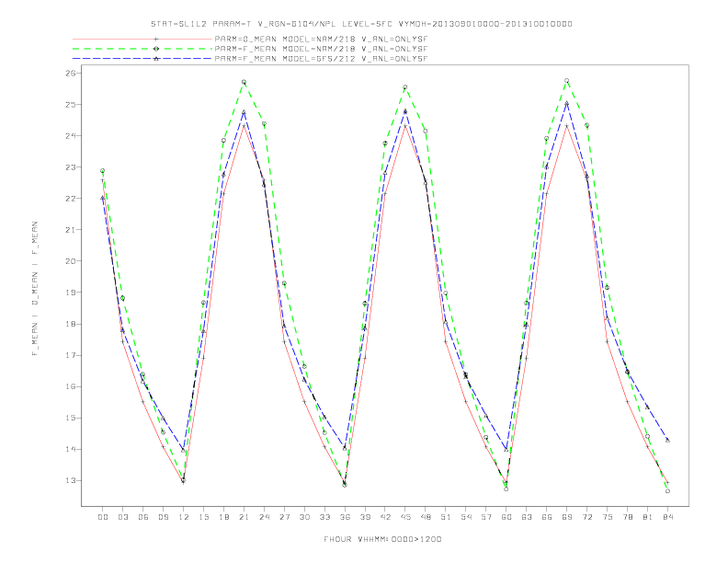Click x-axis forecast hour label 06
The image size is (728, 563).
click(143, 517)
